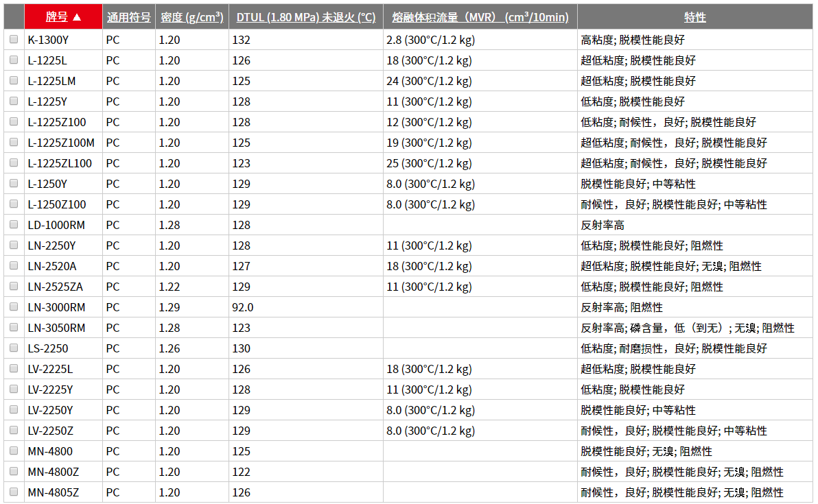Sort table by 密度 (g/cm³) header
This screenshot has width=818, height=504.
pyautogui.click(x=192, y=17)
